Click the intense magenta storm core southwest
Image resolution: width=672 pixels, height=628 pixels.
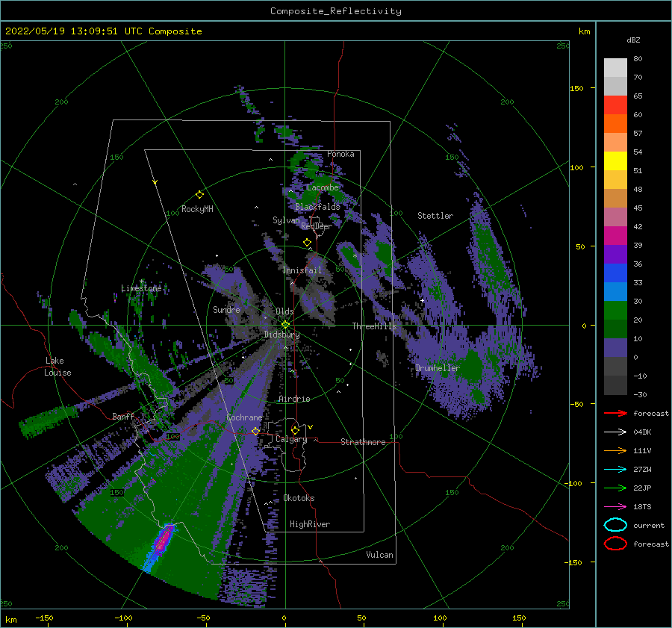(163, 541)
